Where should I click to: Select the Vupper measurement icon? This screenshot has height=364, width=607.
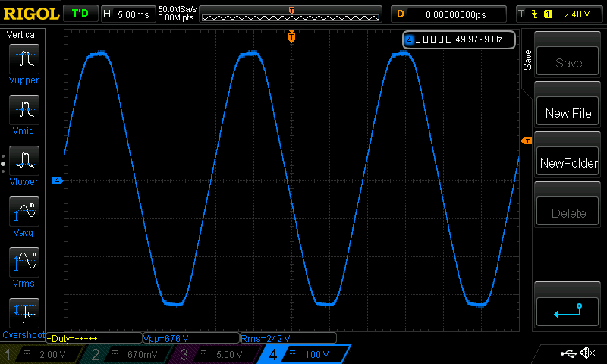click(25, 58)
